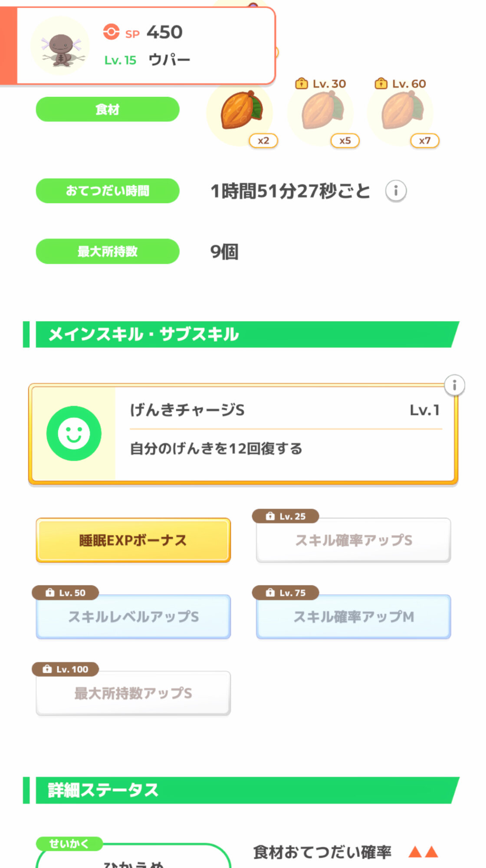Select locked 最大所持数アップS sub skill

click(133, 693)
